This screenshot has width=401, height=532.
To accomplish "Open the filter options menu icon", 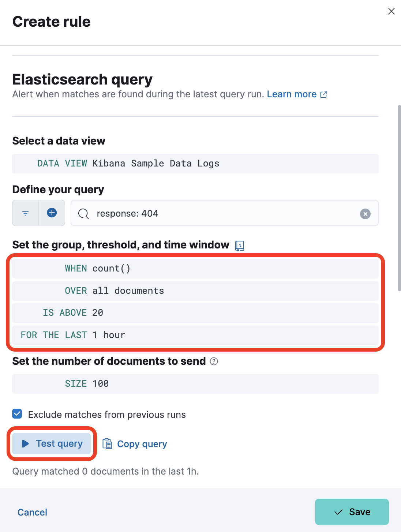I will click(25, 213).
